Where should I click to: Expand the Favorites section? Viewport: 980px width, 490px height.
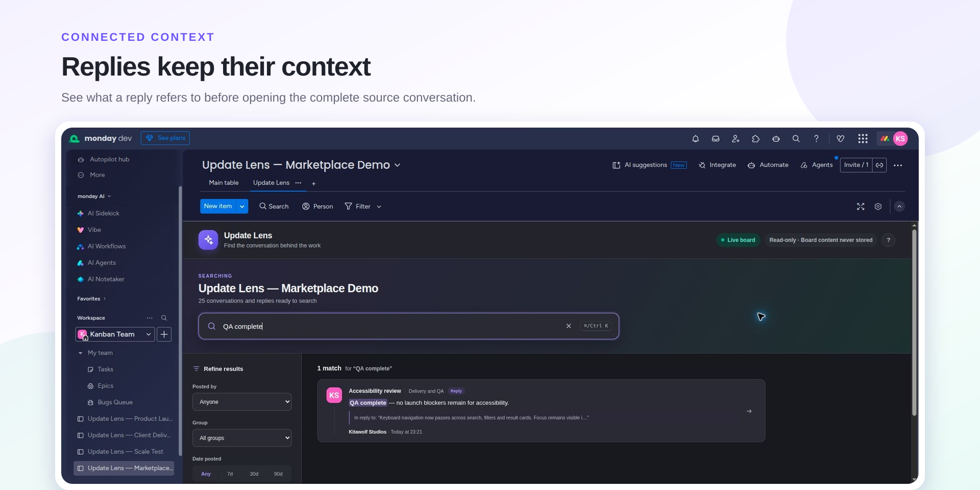(91, 299)
